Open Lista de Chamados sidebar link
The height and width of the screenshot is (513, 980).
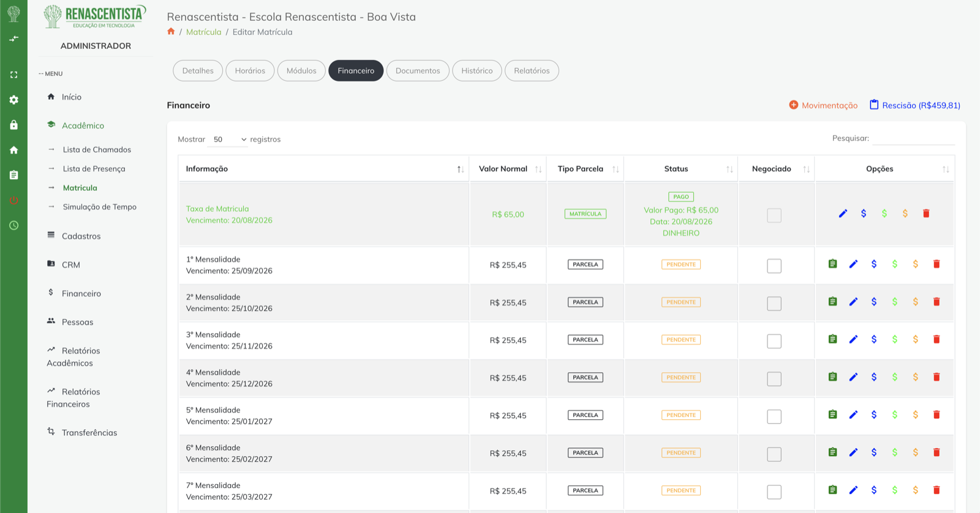pyautogui.click(x=97, y=149)
